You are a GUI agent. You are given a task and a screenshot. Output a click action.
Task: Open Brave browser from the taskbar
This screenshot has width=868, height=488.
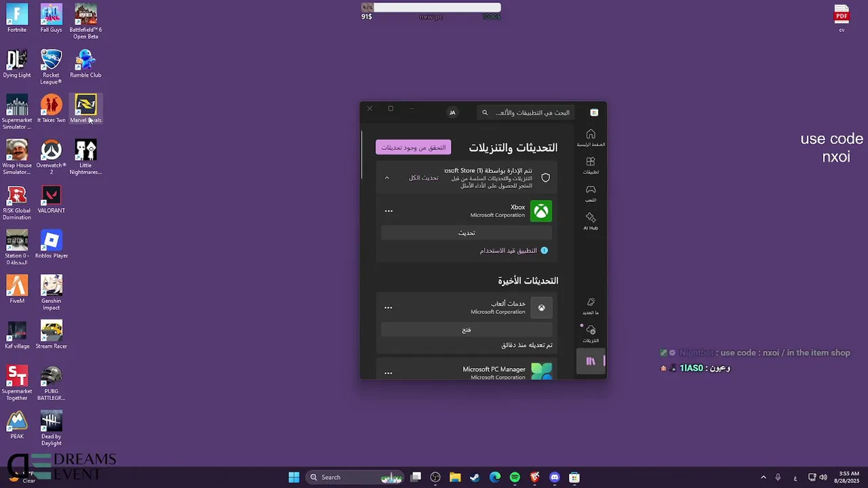[x=534, y=477]
